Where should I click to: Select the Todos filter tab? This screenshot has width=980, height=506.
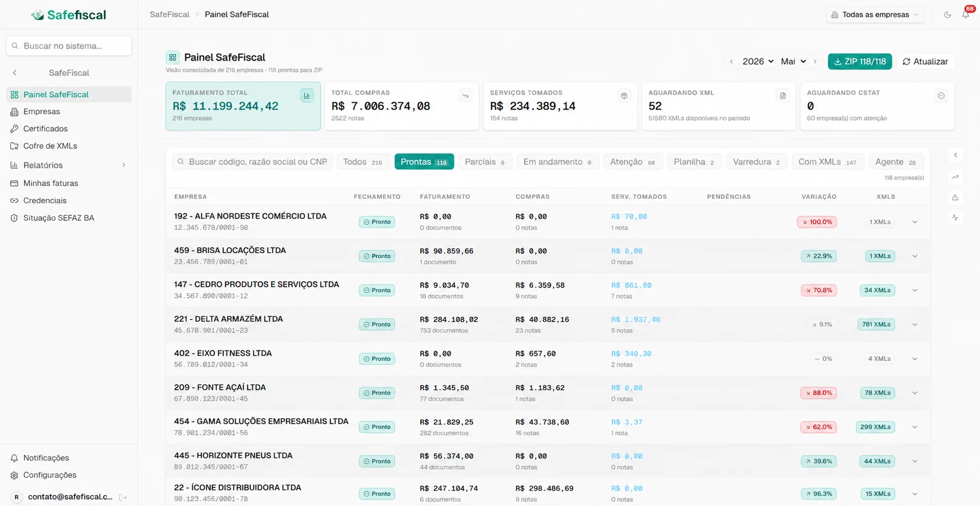[363, 162]
